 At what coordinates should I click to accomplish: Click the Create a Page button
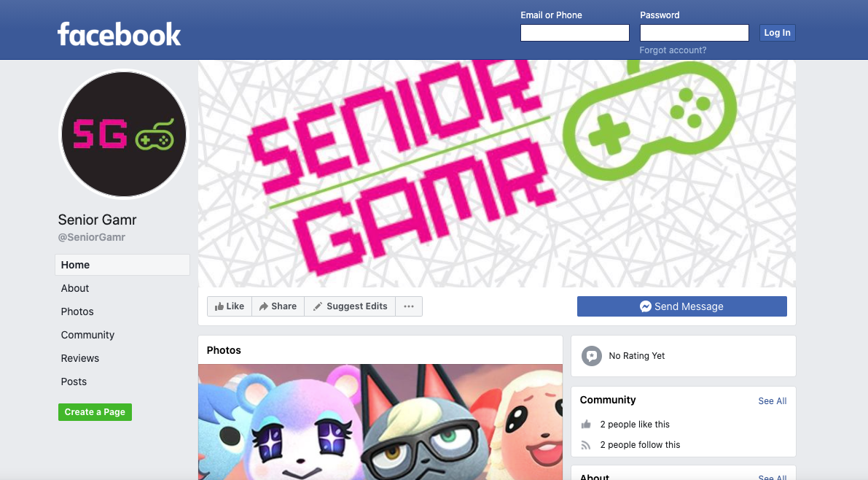[x=95, y=412]
